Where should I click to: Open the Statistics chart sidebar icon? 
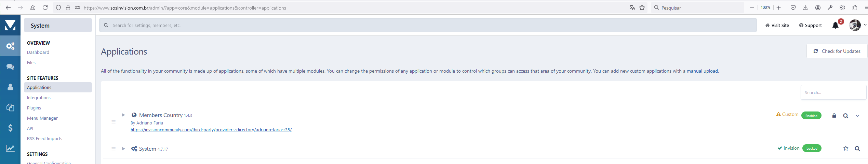10,148
